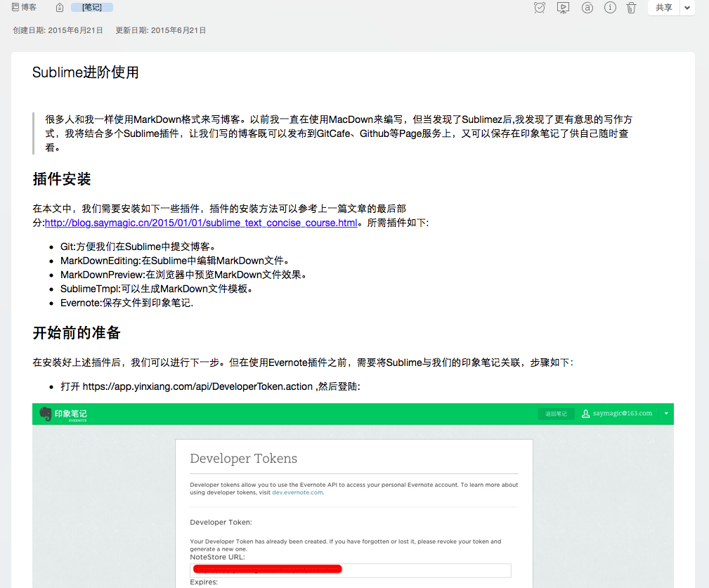Screen dimensions: 709x588
Task: Click the app.yinxiang.com DeveloperToken.action URL text
Action: click(197, 386)
